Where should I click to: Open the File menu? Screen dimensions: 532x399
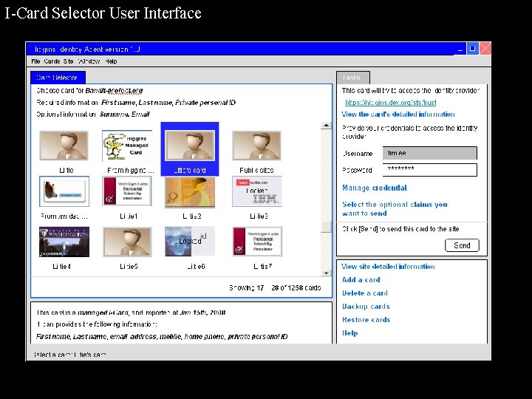pos(35,61)
